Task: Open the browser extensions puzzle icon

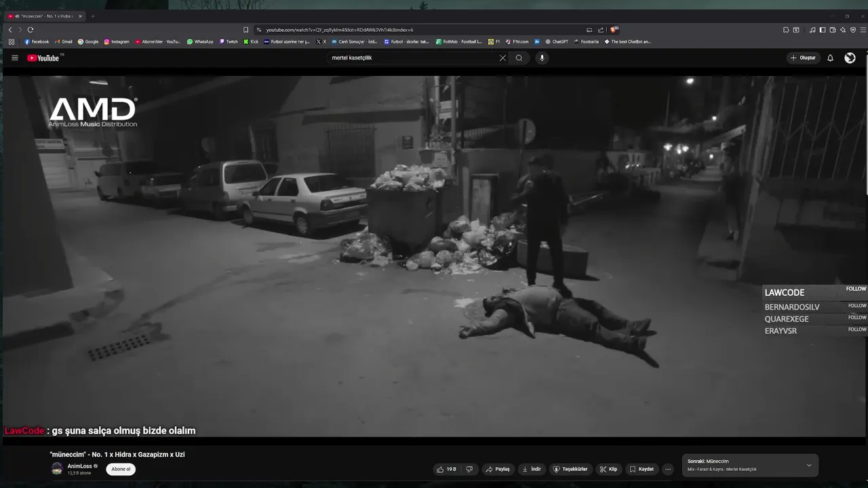Action: click(x=786, y=30)
